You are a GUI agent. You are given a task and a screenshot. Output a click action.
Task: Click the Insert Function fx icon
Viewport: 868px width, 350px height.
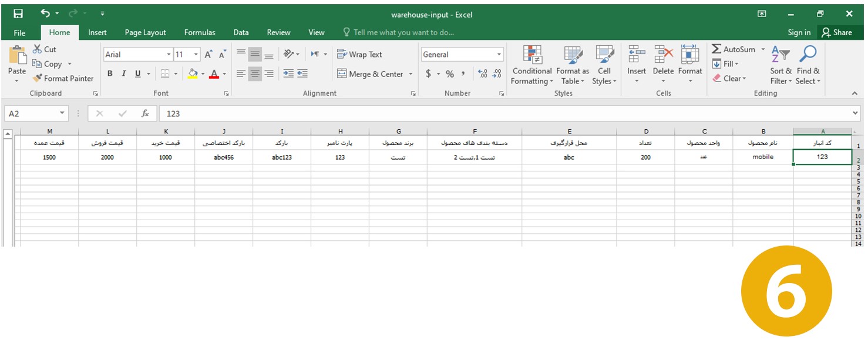(145, 113)
